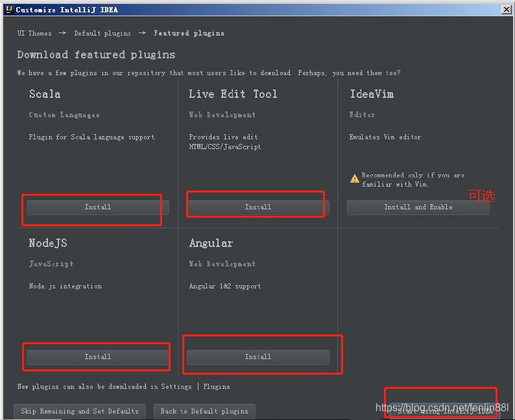Screen dimensions: 515x420
Task: Click the Live Edit Tool heading
Action: click(233, 94)
